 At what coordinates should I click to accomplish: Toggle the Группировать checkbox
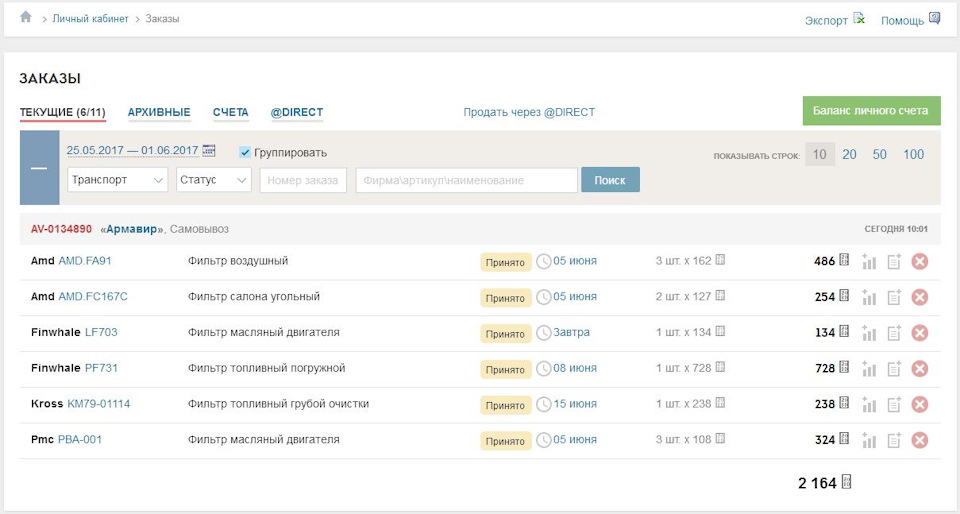point(245,152)
